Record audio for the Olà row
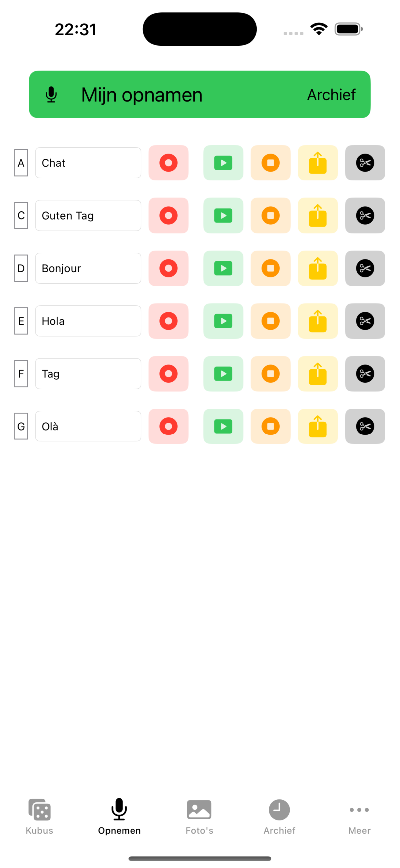400x868 pixels. pyautogui.click(x=168, y=427)
